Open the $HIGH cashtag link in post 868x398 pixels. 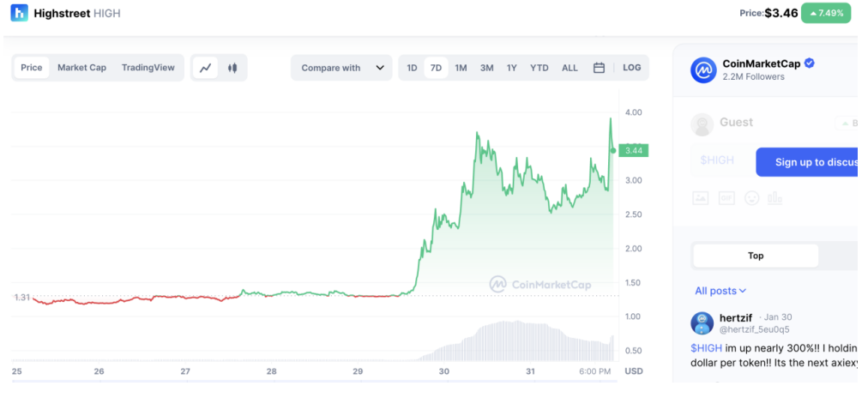click(x=706, y=347)
